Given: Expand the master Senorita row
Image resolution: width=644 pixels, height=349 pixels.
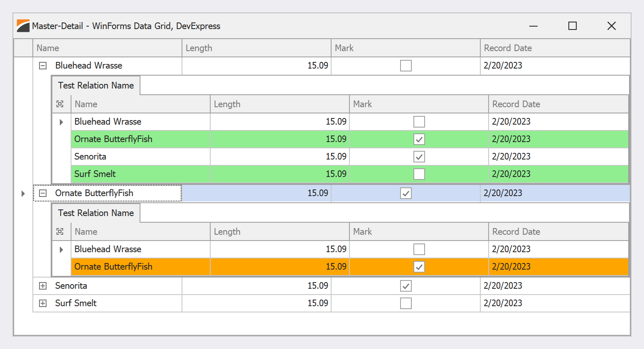Looking at the screenshot, I should 43,286.
